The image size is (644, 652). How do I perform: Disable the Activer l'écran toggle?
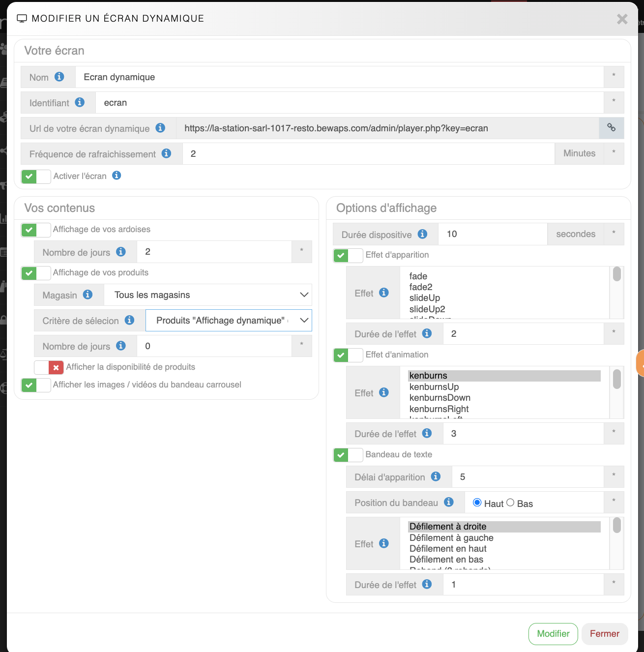point(36,177)
